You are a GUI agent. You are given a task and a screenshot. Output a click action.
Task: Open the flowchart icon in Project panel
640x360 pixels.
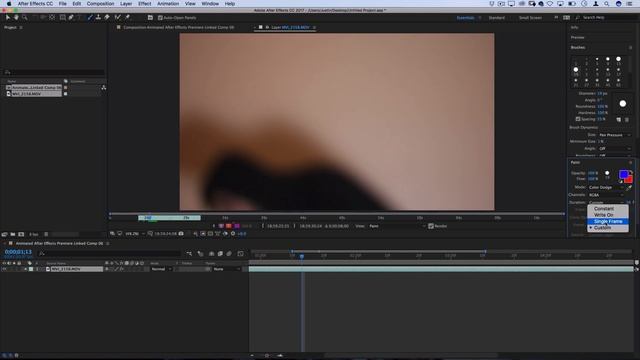(x=104, y=87)
